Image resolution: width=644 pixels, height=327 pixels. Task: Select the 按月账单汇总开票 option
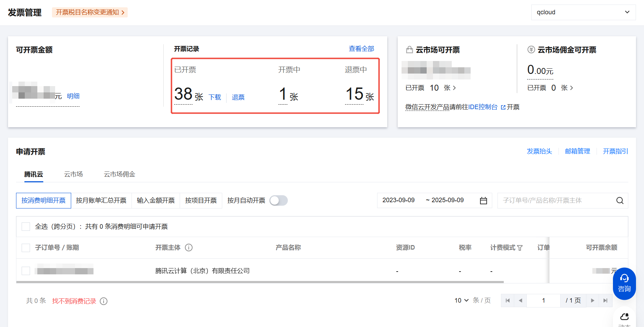(101, 200)
